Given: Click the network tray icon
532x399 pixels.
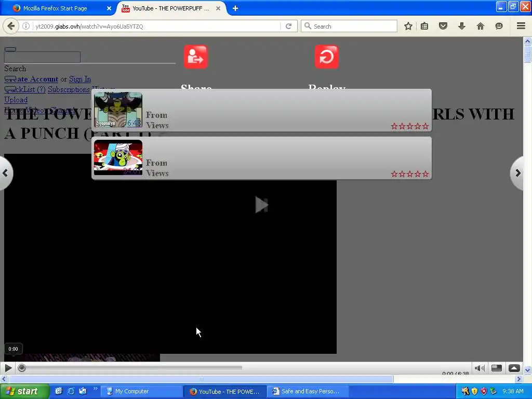Looking at the screenshot, I should 494,391.
